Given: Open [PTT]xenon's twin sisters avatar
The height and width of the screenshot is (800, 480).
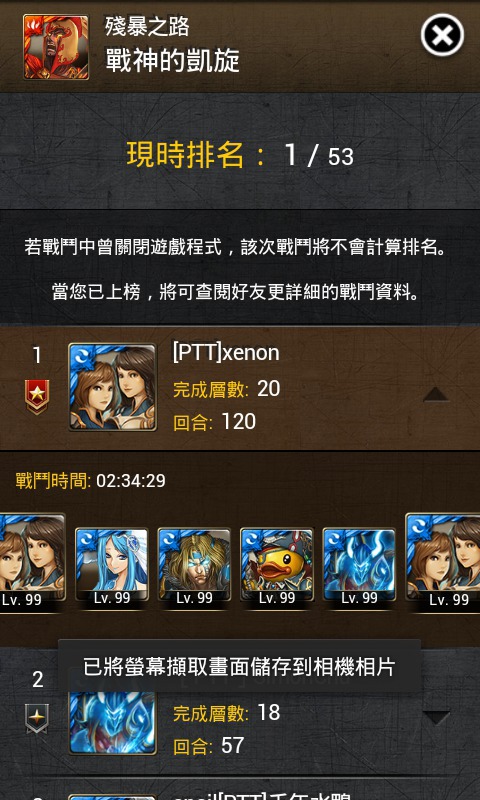Looking at the screenshot, I should 112,387.
